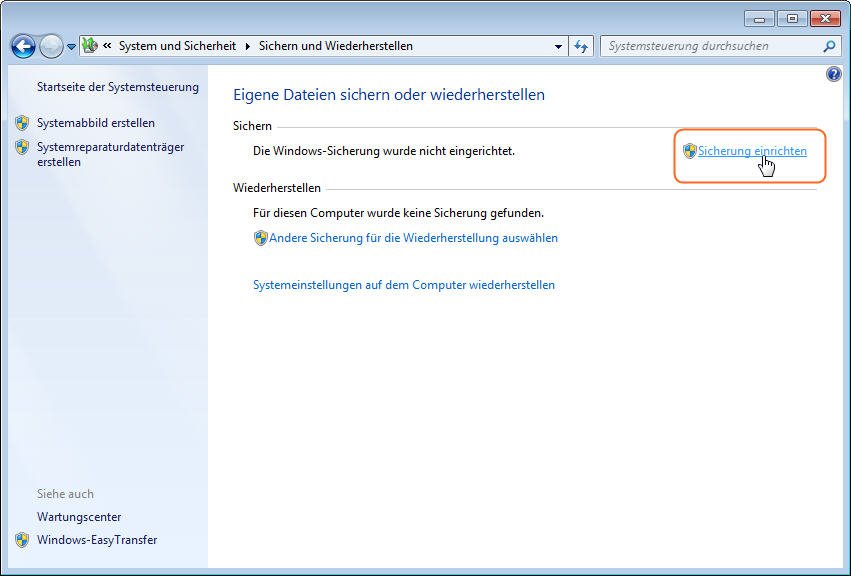Click shield icon beside Systemabbild erstellen
The height and width of the screenshot is (576, 851).
22,123
